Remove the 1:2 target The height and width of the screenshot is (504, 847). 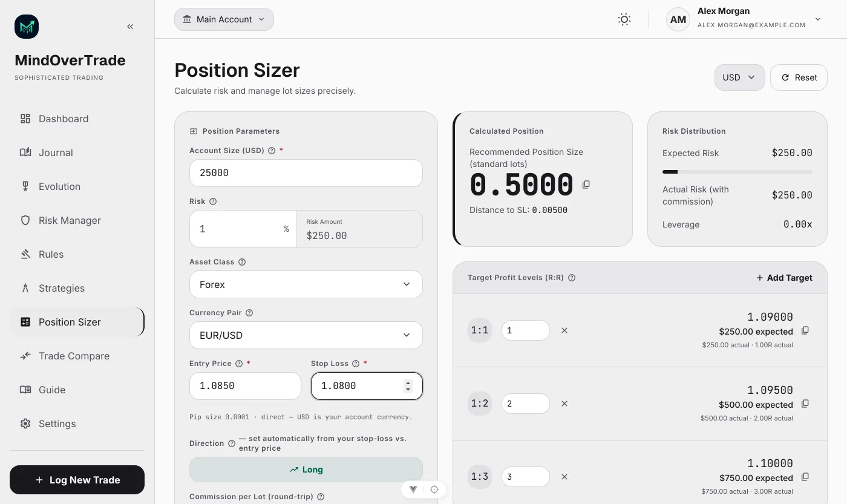coord(564,404)
